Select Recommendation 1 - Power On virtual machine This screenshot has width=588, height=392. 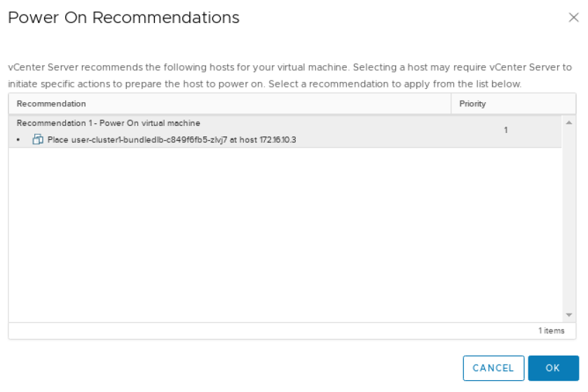108,123
